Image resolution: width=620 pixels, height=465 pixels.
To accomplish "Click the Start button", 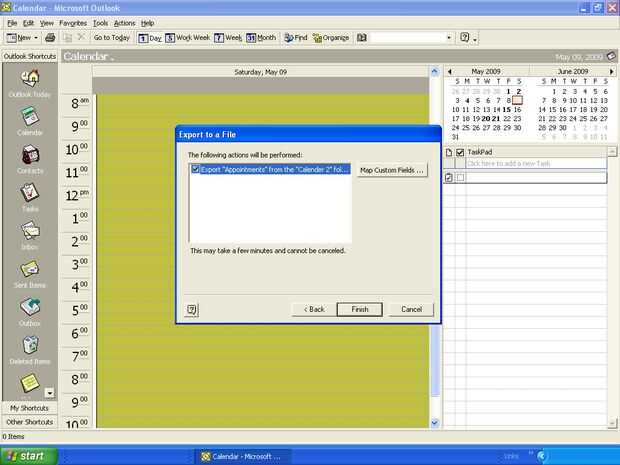I will [28, 456].
